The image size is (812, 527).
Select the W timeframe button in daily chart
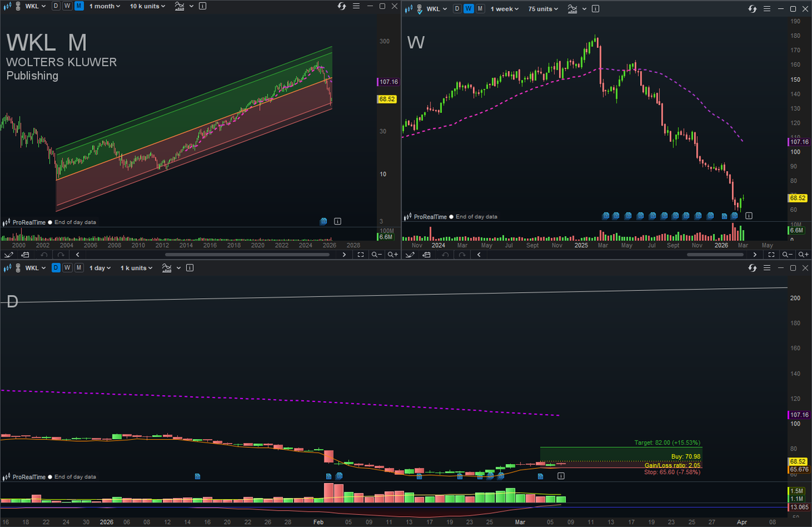68,268
